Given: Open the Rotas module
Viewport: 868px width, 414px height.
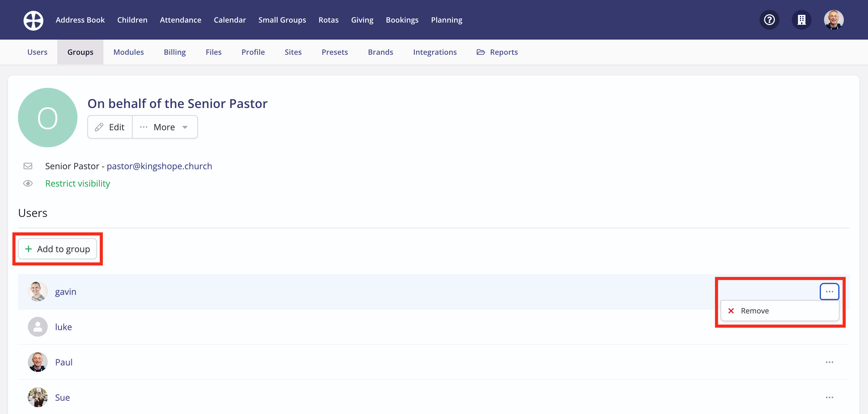Looking at the screenshot, I should (329, 20).
